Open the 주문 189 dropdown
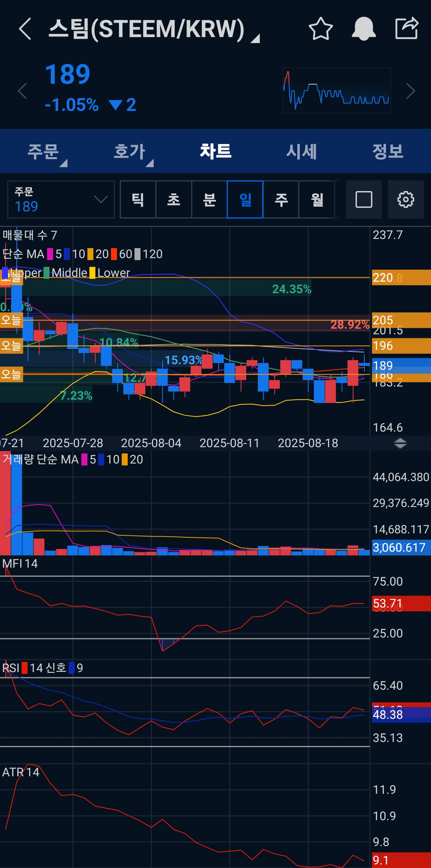431x868 pixels. pos(61,199)
